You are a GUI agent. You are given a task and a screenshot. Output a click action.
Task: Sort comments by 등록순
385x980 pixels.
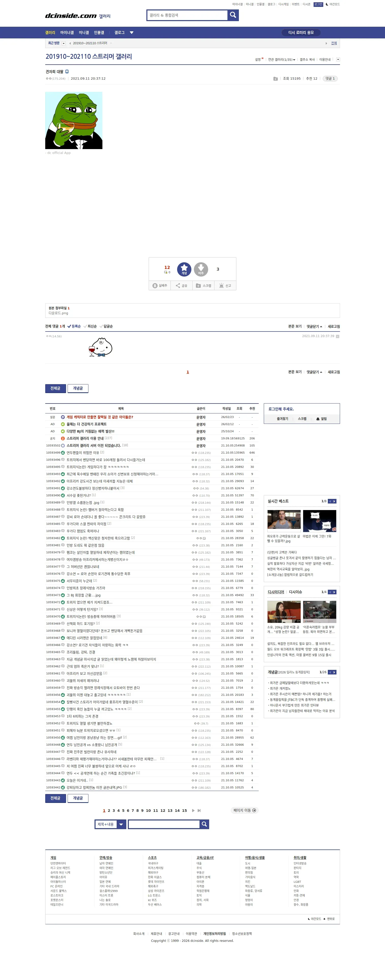pos(74,326)
